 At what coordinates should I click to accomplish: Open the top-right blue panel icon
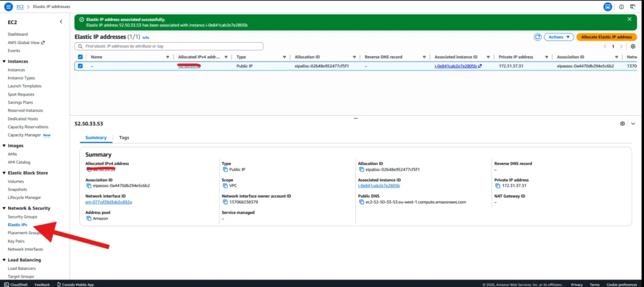[x=608, y=6]
